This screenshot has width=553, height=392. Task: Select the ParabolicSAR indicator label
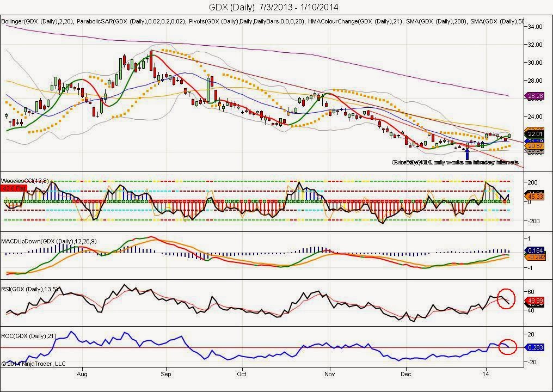click(131, 21)
